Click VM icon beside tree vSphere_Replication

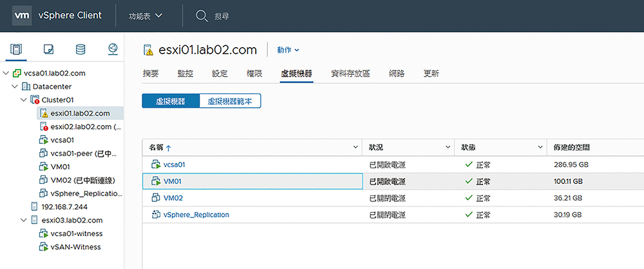click(43, 194)
